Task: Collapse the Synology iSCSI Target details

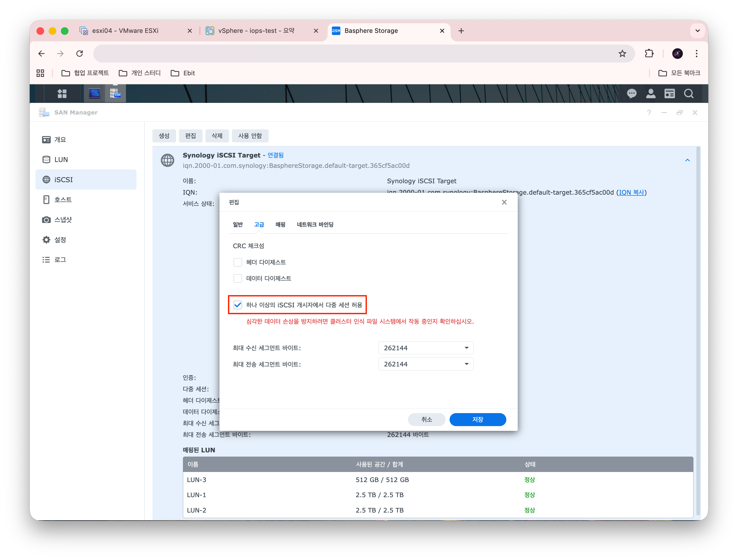Action: tap(687, 160)
